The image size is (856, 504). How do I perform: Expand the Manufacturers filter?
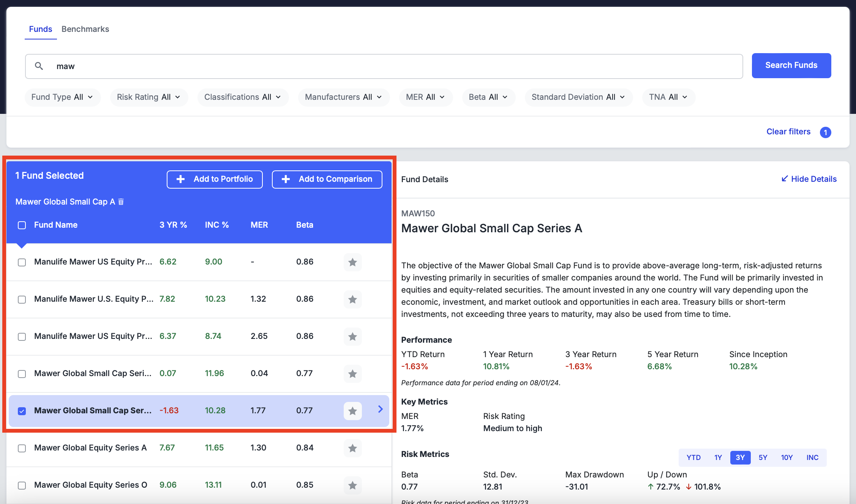point(344,97)
